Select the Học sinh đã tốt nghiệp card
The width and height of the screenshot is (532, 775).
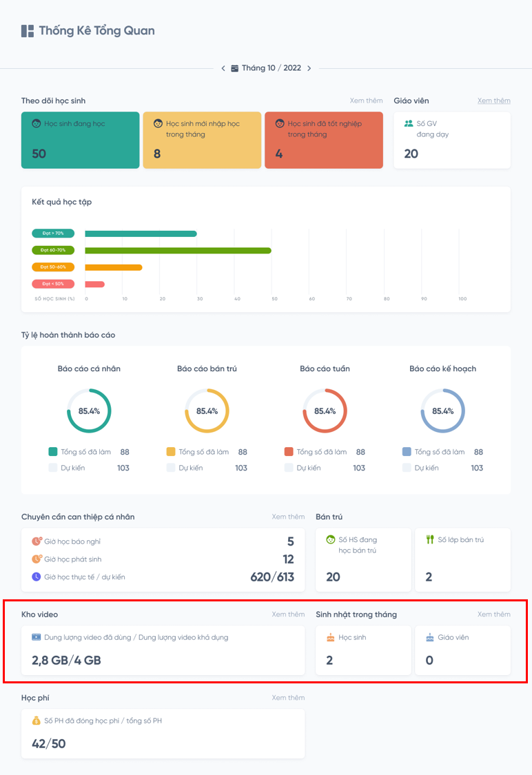(323, 140)
